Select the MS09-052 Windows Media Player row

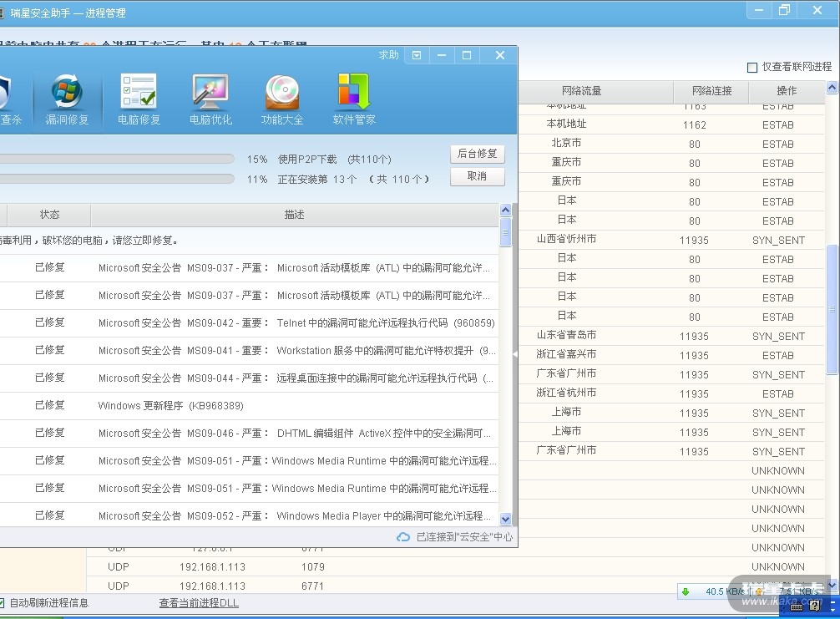tap(249, 515)
